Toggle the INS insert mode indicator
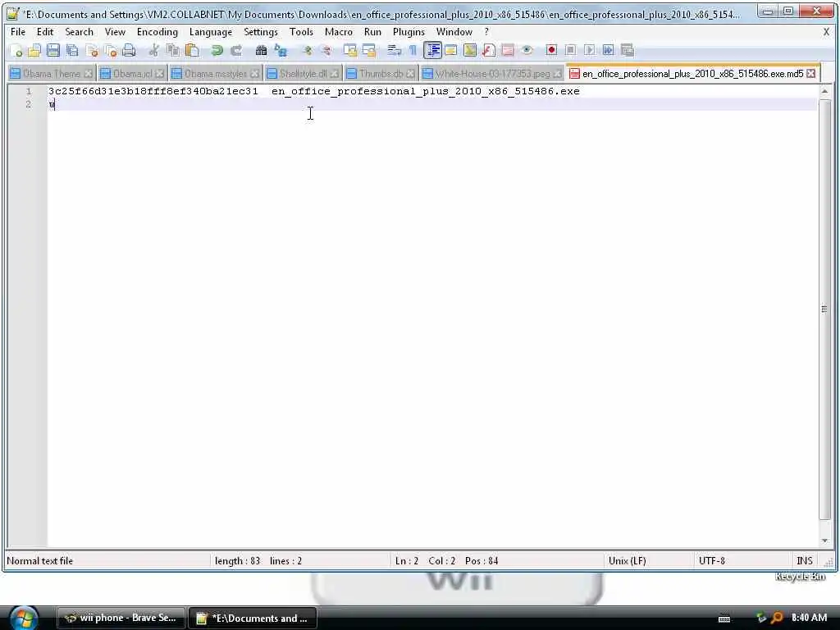 tap(804, 561)
